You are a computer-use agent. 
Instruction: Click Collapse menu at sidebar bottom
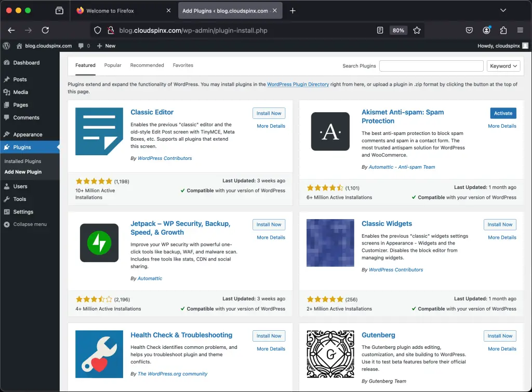coord(29,224)
